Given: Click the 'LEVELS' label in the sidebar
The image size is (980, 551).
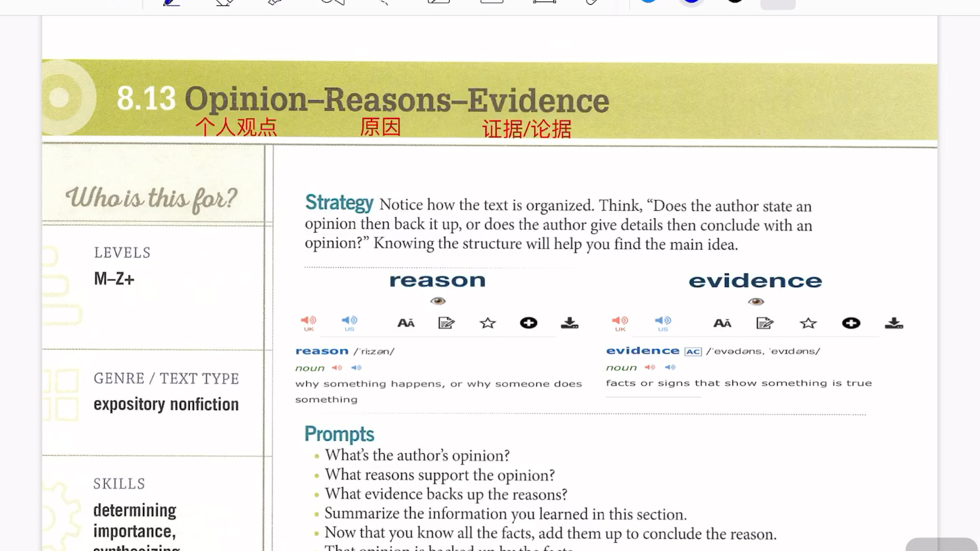Looking at the screenshot, I should tap(122, 252).
